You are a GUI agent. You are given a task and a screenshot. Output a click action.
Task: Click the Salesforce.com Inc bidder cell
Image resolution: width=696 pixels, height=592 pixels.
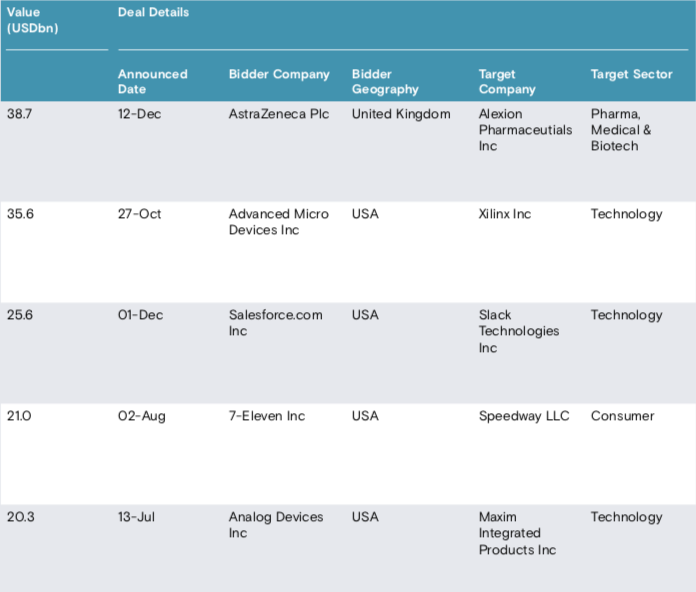(x=275, y=323)
